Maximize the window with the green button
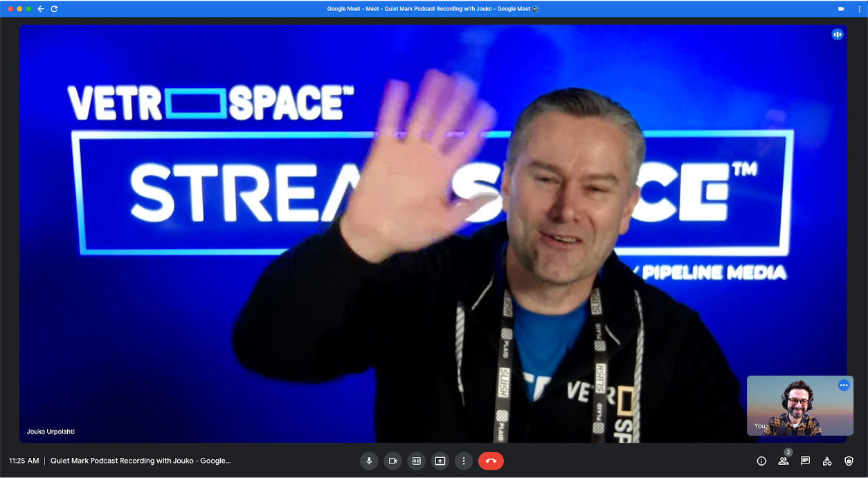Screen dimensions: 868x478 point(28,9)
